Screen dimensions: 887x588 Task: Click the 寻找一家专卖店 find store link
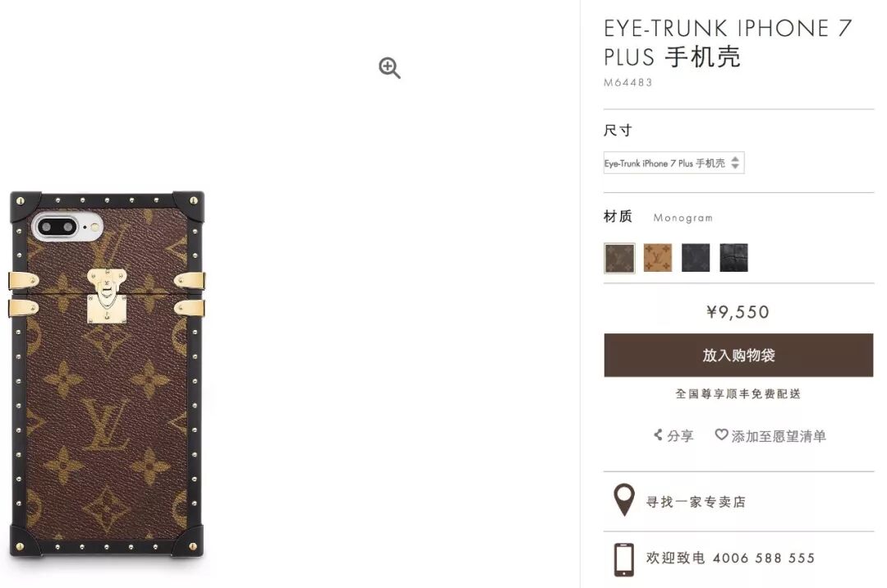point(696,502)
